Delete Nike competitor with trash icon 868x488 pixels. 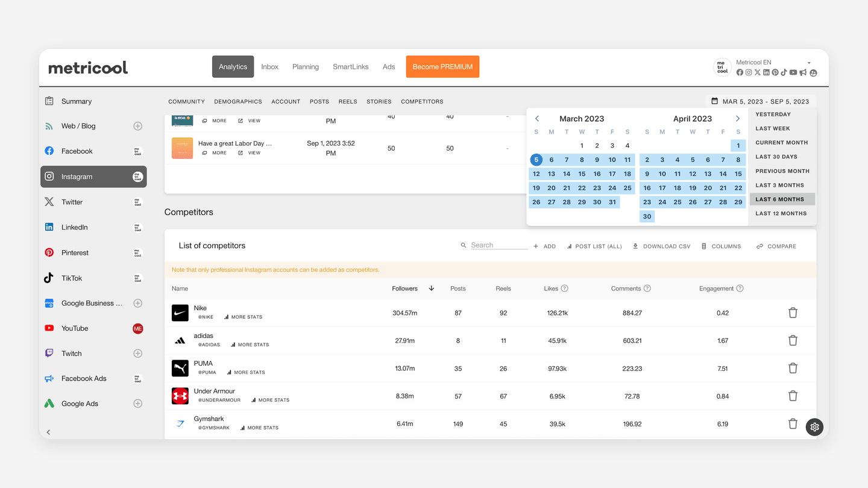[x=793, y=313]
